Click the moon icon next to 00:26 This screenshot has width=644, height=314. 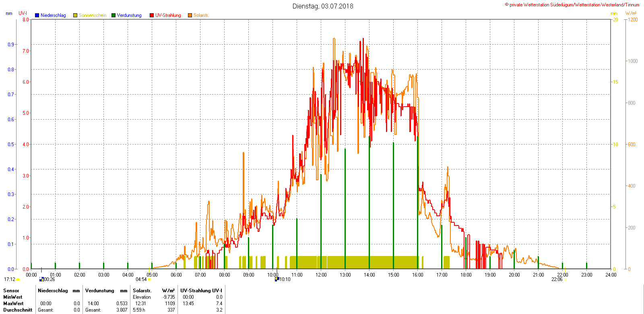click(x=41, y=279)
